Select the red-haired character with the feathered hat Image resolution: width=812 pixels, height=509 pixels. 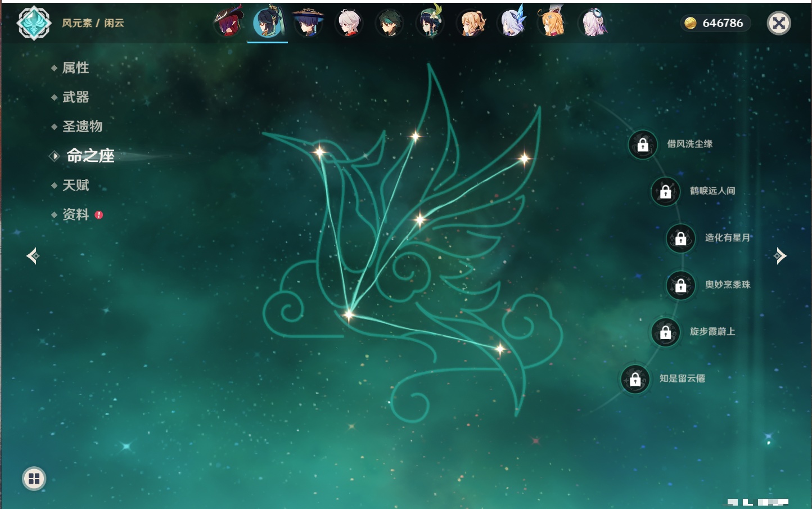pyautogui.click(x=228, y=22)
